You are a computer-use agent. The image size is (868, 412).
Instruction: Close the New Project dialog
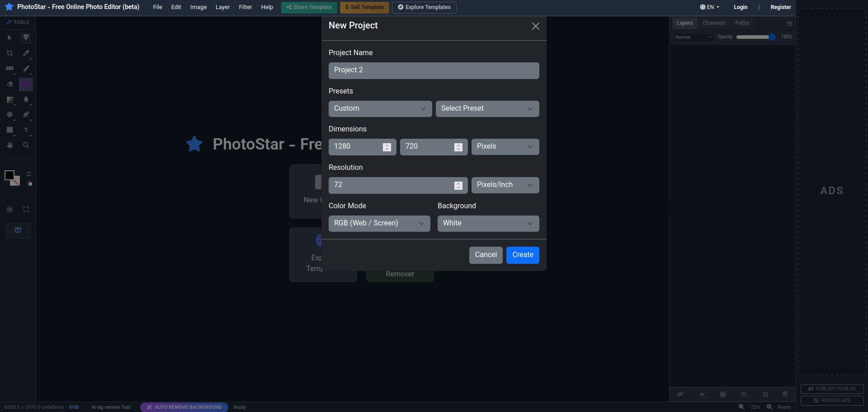coord(536,26)
